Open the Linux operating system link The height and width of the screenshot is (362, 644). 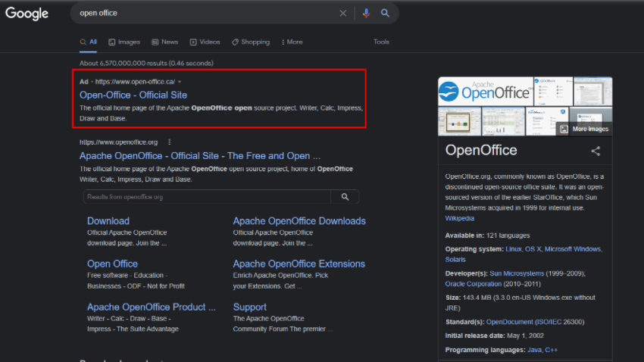[514, 249]
